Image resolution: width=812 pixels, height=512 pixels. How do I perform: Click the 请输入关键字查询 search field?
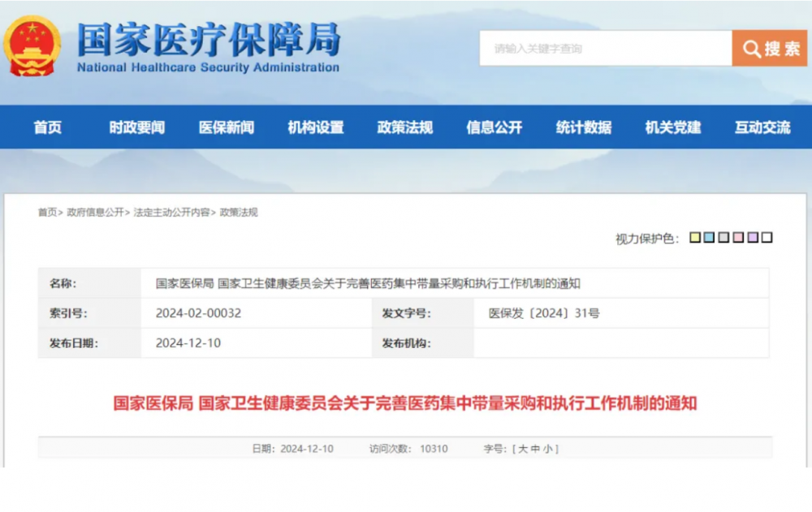pyautogui.click(x=606, y=48)
